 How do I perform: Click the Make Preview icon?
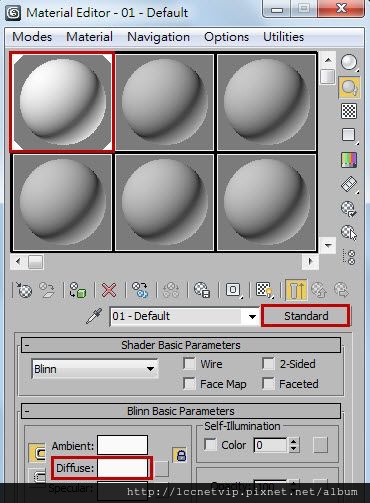349,184
